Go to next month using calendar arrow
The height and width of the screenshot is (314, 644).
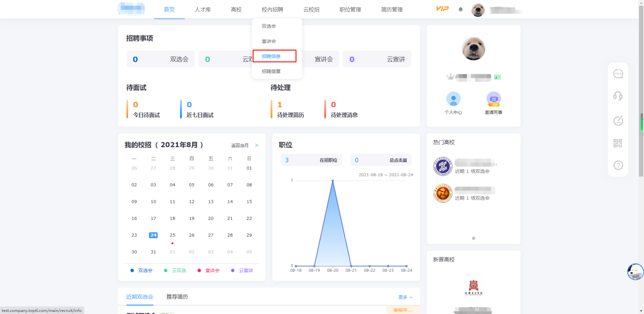[x=257, y=145]
